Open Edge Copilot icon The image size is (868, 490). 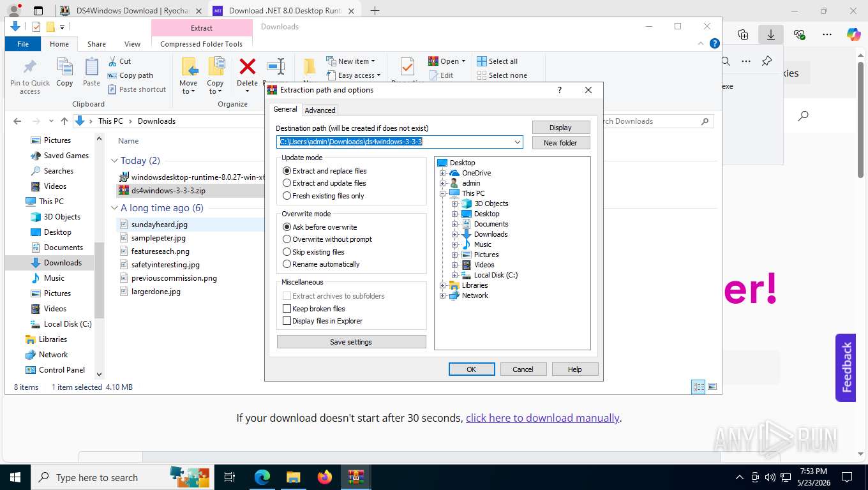[853, 34]
